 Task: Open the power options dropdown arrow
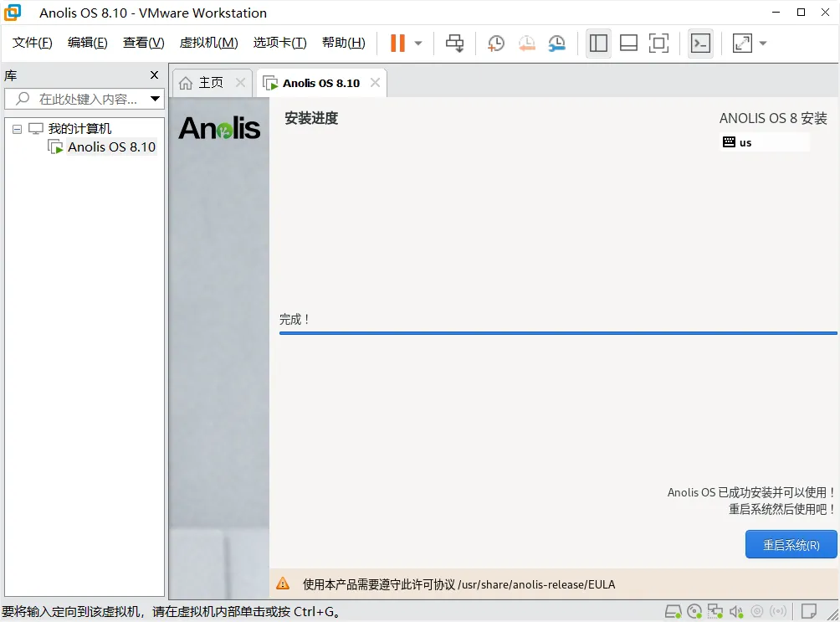click(418, 44)
